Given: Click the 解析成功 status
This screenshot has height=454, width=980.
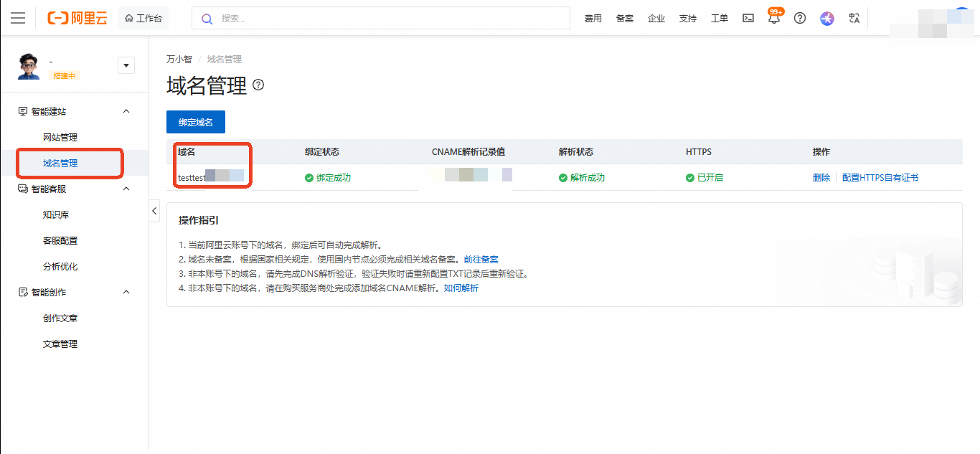Looking at the screenshot, I should click(x=588, y=178).
